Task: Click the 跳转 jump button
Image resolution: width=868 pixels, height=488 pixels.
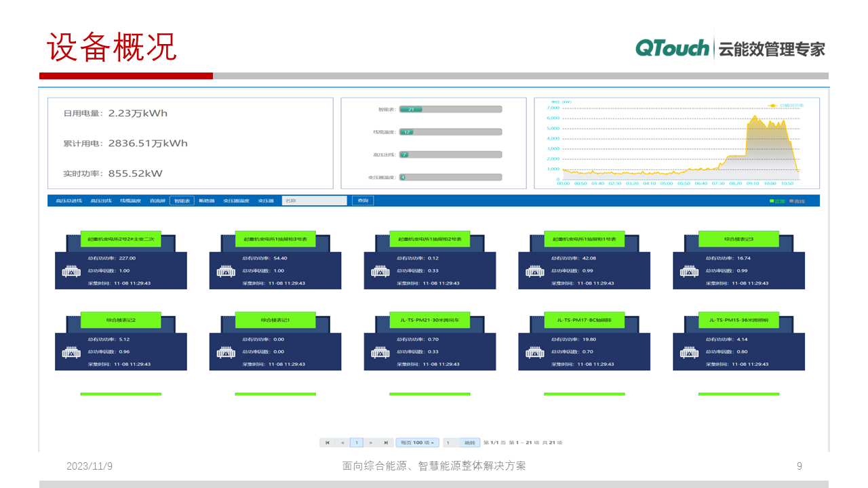Action: (469, 443)
